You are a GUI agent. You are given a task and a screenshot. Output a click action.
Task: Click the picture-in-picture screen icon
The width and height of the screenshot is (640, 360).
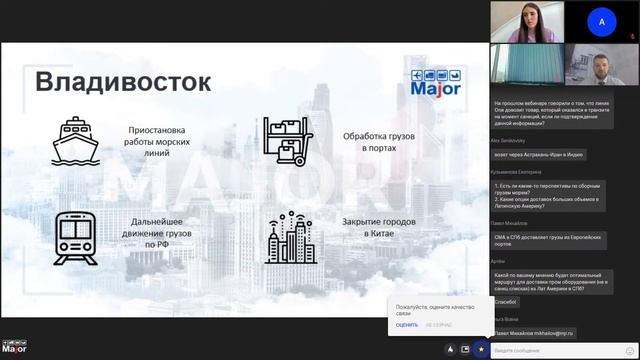click(465, 349)
